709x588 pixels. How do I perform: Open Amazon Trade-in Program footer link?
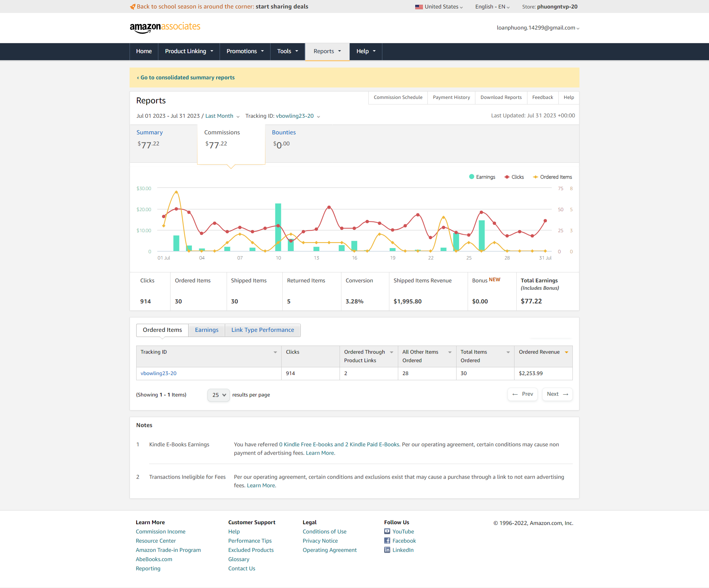pos(168,550)
